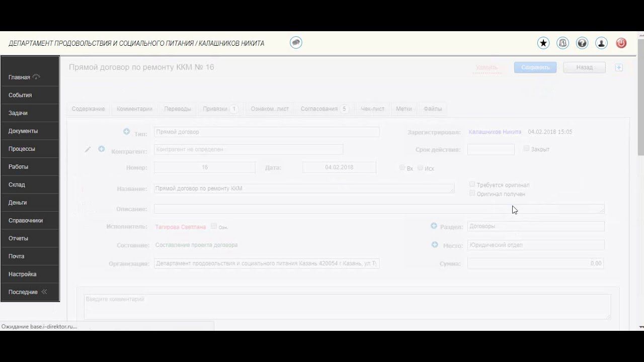The height and width of the screenshot is (362, 644).
Task: Click pencil edit icon beside Контрагент
Action: pos(88,149)
